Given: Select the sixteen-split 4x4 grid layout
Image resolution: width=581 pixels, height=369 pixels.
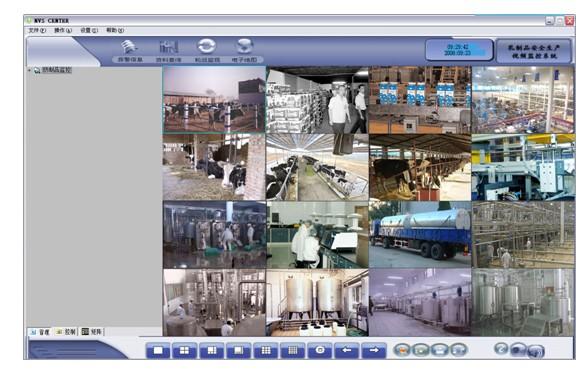Looking at the screenshot, I should [x=293, y=350].
